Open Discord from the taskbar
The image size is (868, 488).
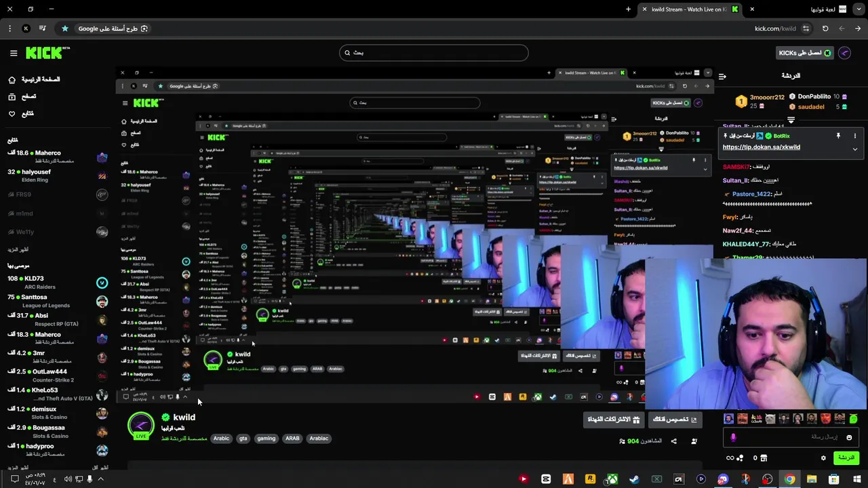[723, 479]
